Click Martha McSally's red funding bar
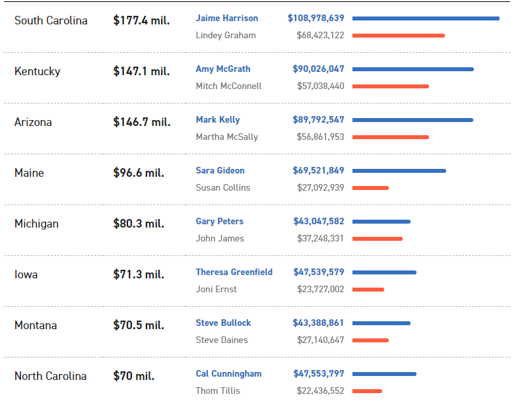 click(390, 137)
